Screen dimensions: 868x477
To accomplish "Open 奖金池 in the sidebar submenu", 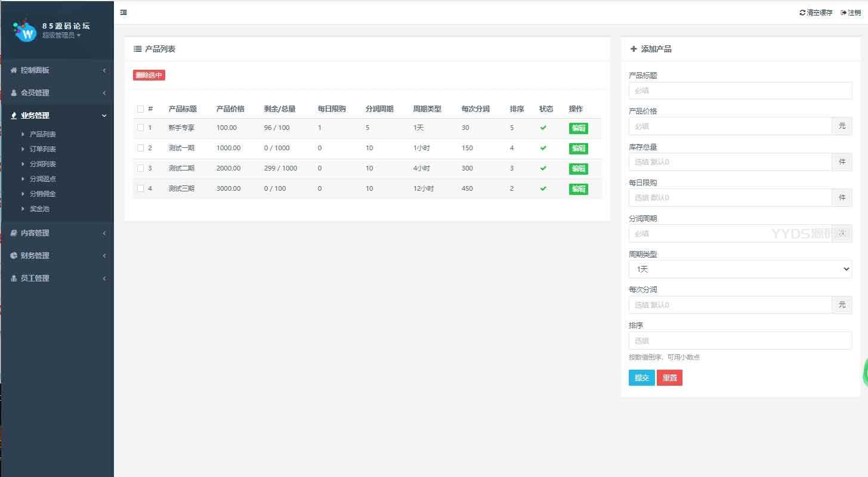I will pyautogui.click(x=39, y=209).
